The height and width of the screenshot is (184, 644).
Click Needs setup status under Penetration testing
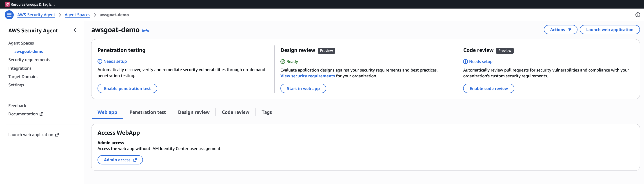112,61
